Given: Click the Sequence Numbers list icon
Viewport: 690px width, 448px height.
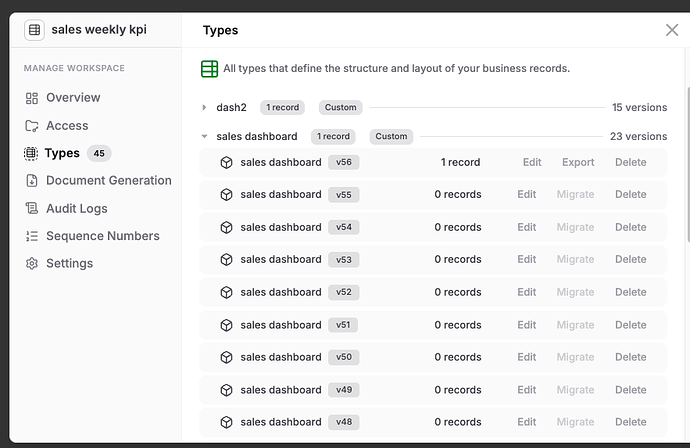Looking at the screenshot, I should tap(32, 236).
